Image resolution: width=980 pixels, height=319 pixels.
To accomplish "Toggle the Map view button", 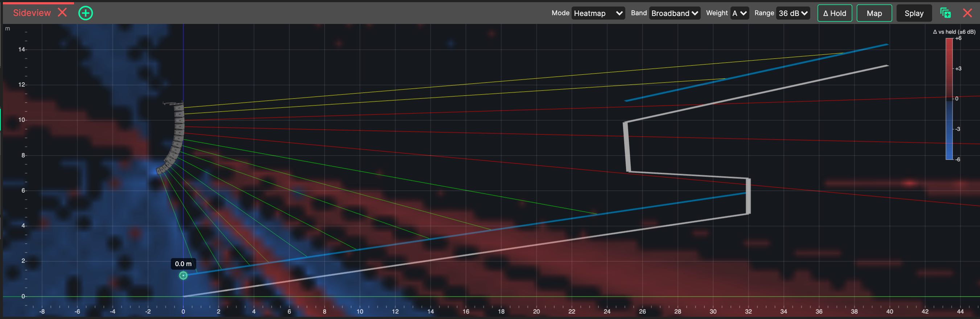I will coord(874,13).
